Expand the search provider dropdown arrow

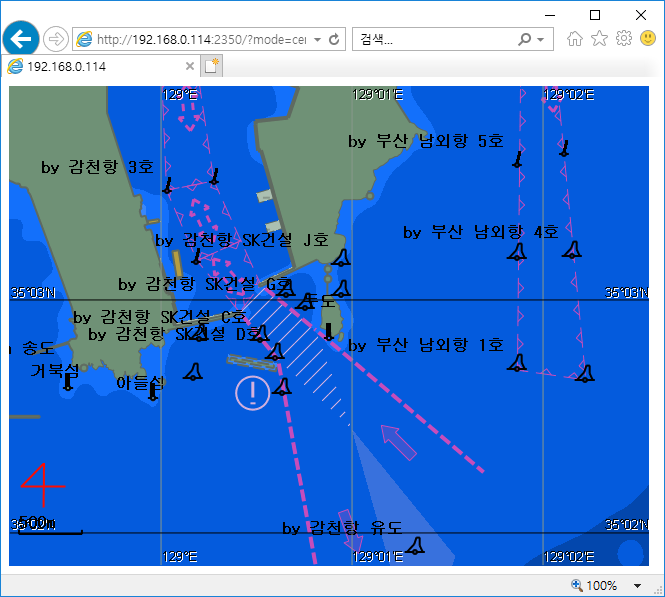coord(541,40)
